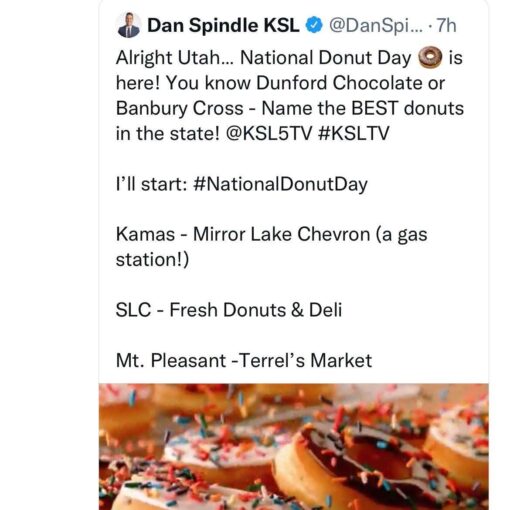This screenshot has height=510, width=510.
Task: Open Dan Spindle's profile avatar
Action: click(129, 25)
